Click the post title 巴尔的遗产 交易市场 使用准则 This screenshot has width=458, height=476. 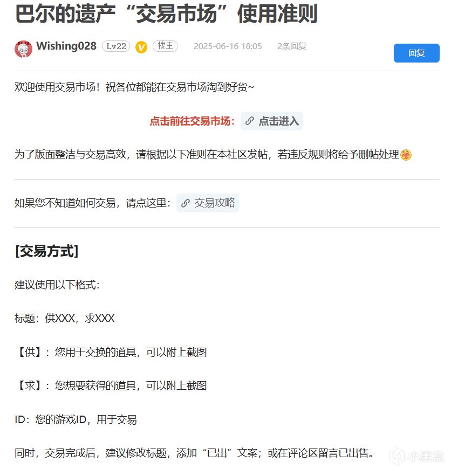(166, 13)
